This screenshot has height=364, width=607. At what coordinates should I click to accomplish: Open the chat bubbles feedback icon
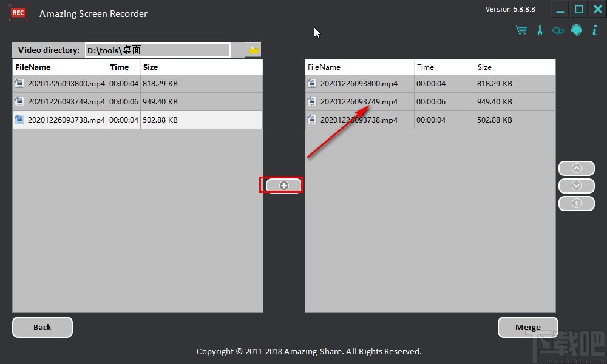(x=558, y=30)
